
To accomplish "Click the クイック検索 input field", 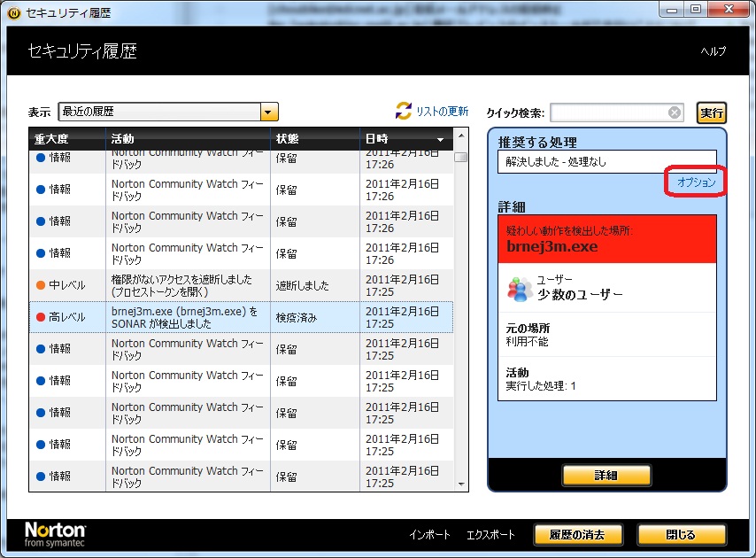I will (x=616, y=112).
